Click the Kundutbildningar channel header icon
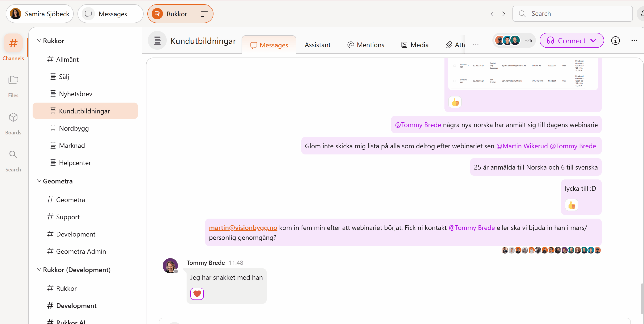644x324 pixels. (x=157, y=41)
